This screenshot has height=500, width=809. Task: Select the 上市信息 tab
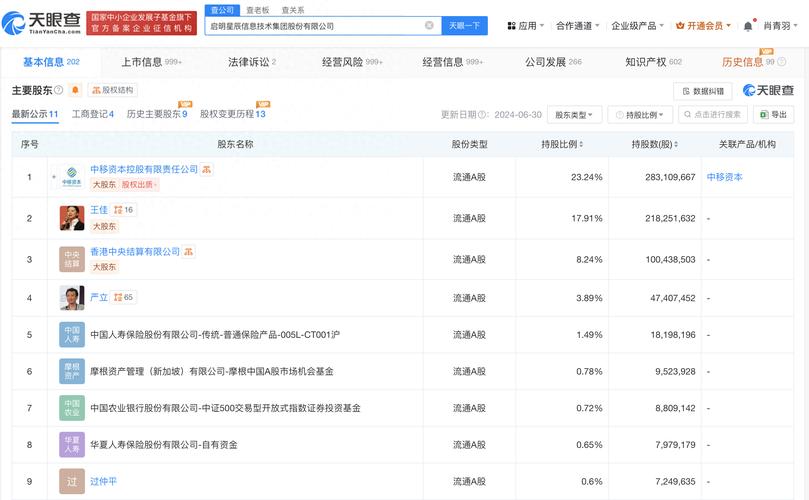point(151,62)
